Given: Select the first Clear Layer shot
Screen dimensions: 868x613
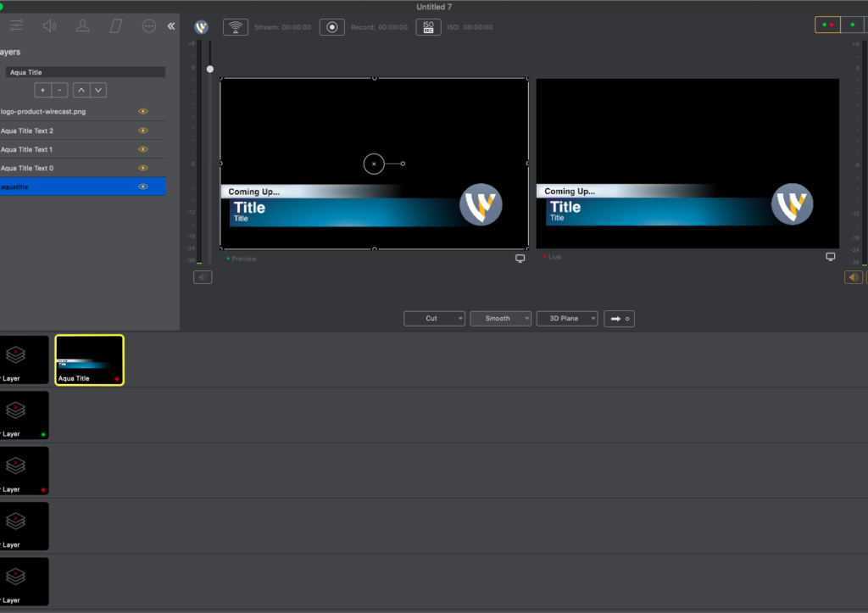Looking at the screenshot, I should (24, 360).
